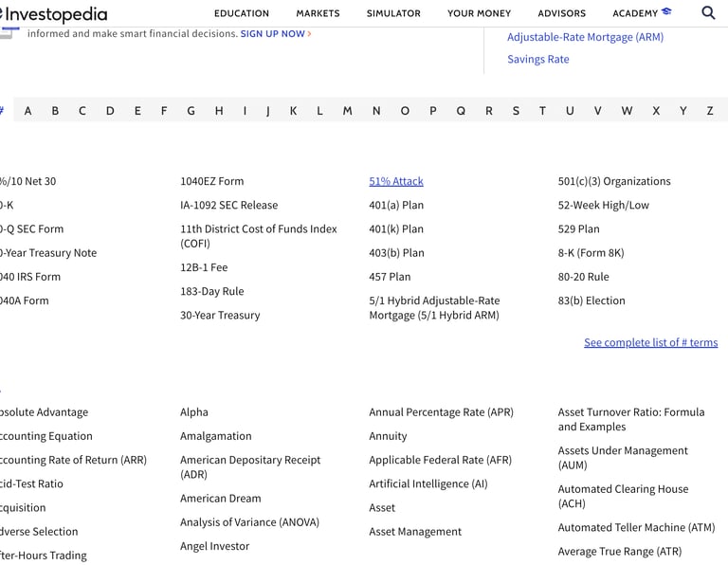Jump to letter M terms
Image resolution: width=728 pixels, height=565 pixels.
[347, 111]
